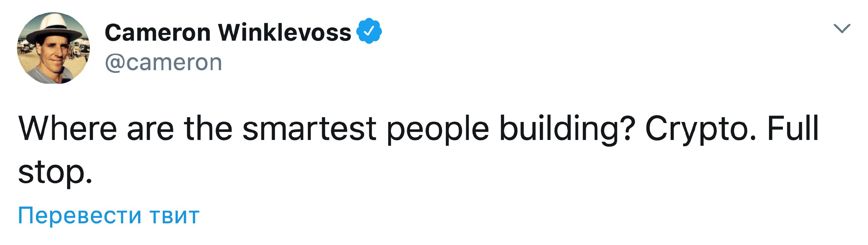Click the word "stop." in the tweet
Viewport: 868px width, 245px height.
55,172
